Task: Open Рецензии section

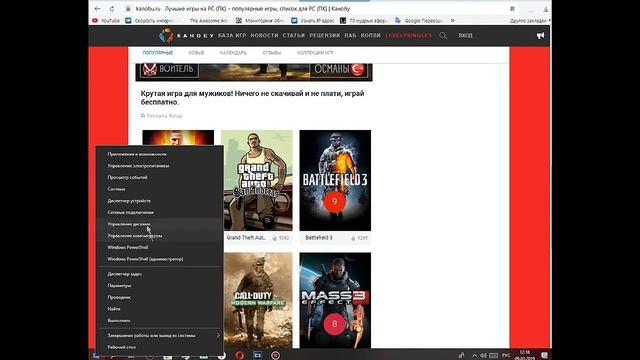Action: [324, 36]
